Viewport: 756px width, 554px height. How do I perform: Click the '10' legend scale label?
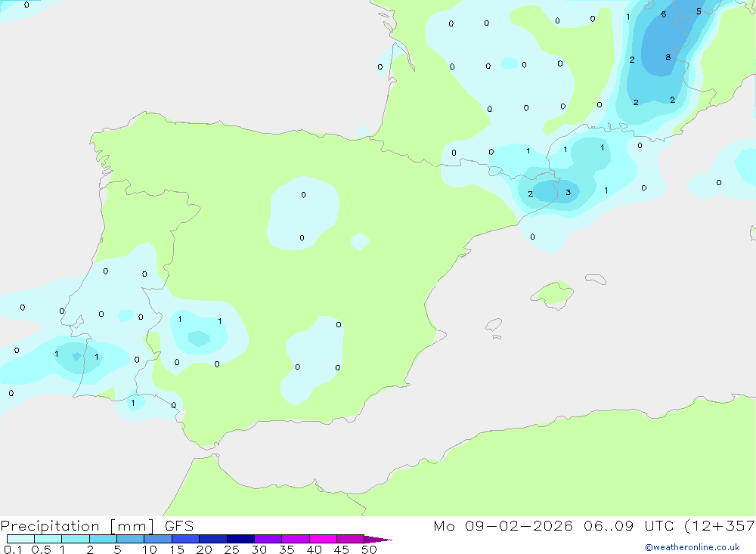(150, 549)
